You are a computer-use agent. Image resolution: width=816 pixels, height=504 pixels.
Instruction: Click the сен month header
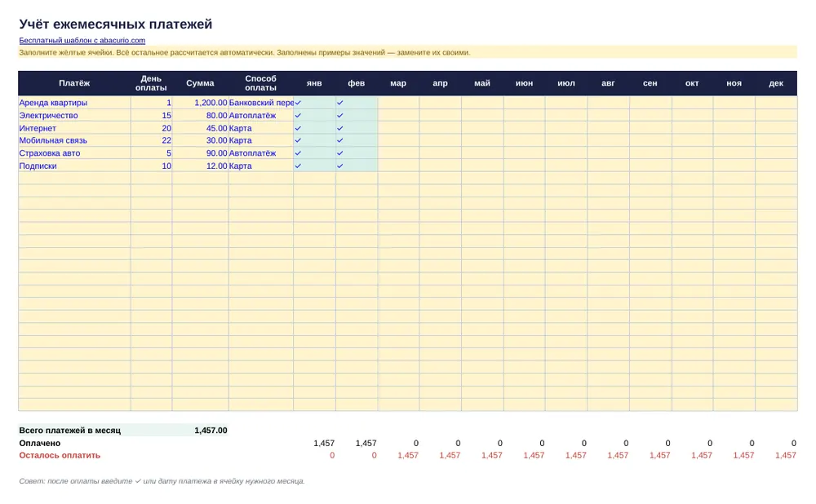[x=650, y=83]
